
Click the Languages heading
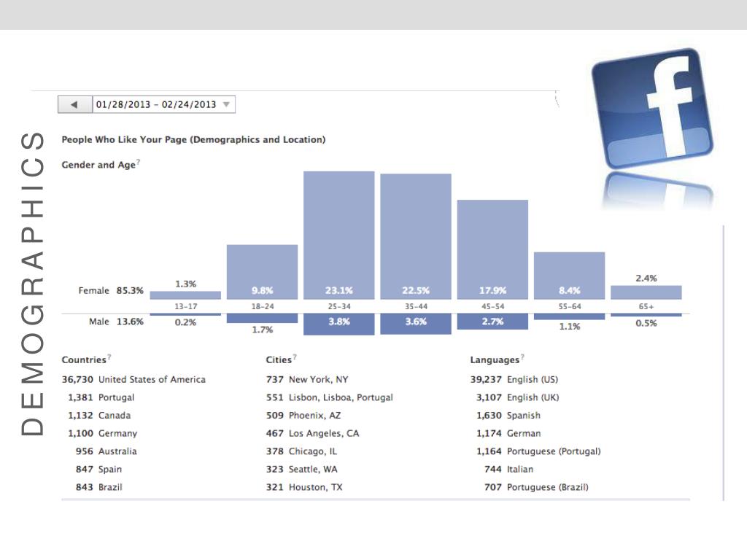click(495, 360)
